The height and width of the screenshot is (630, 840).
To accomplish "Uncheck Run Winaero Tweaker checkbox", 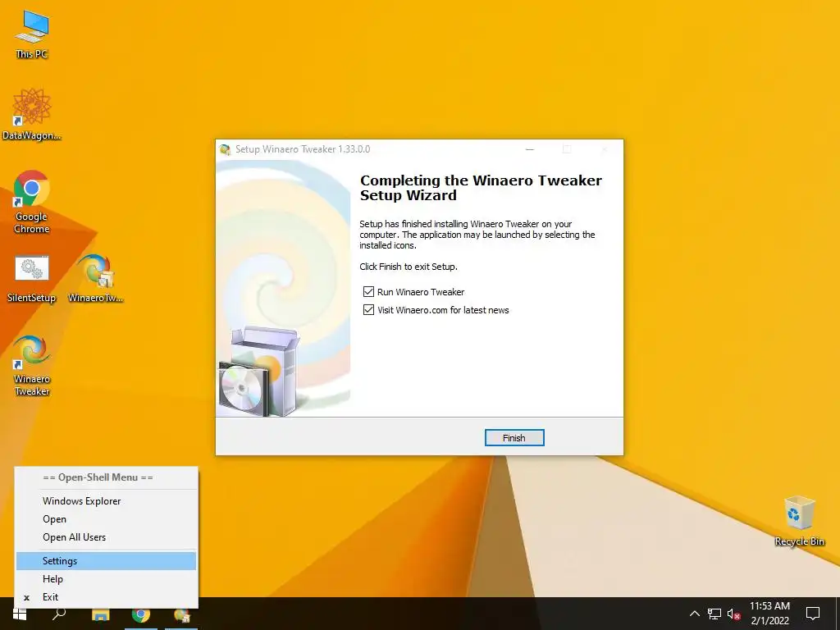I will (x=368, y=291).
